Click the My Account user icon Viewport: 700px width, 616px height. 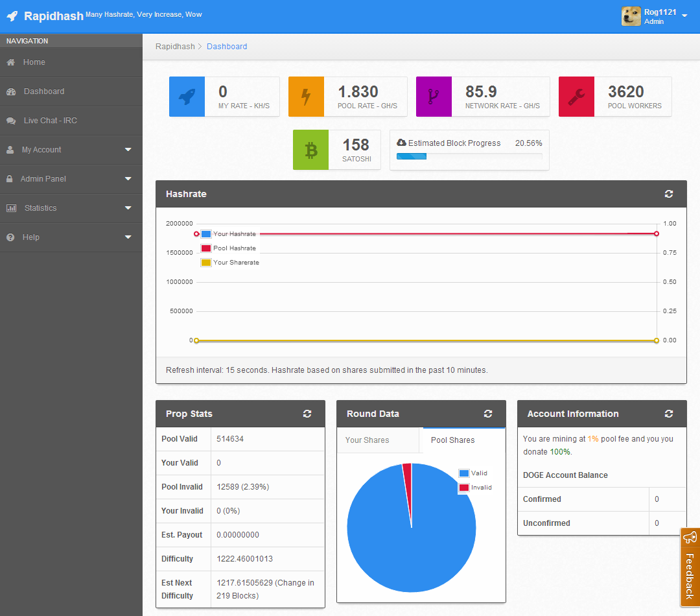click(x=10, y=150)
